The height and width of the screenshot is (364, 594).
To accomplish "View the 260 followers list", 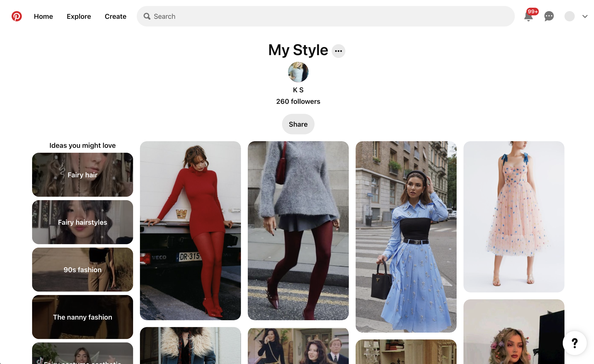I will [298, 101].
